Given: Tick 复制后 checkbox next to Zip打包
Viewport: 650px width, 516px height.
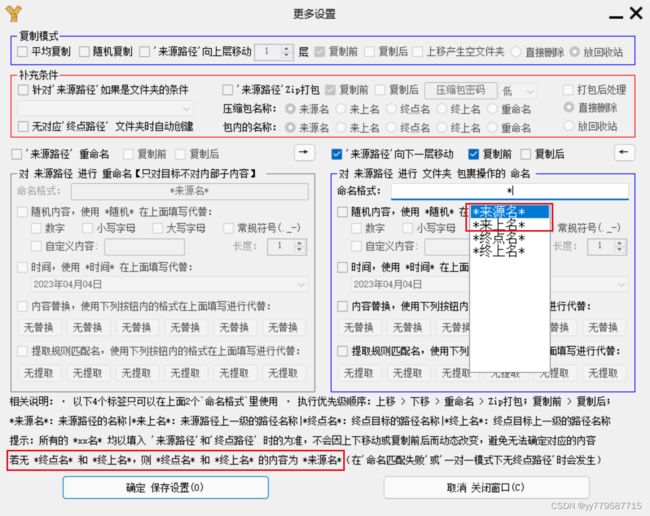Looking at the screenshot, I should click(380, 90).
